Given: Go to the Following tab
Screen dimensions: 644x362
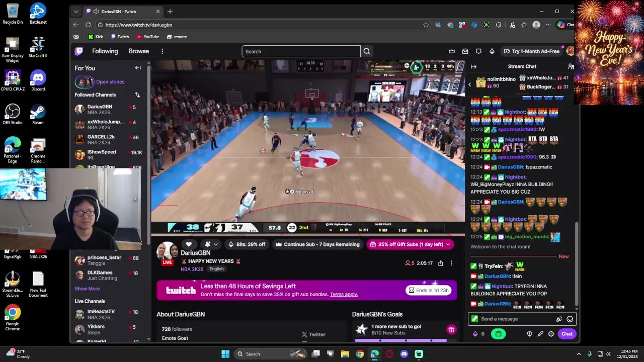Looking at the screenshot, I should 105,51.
